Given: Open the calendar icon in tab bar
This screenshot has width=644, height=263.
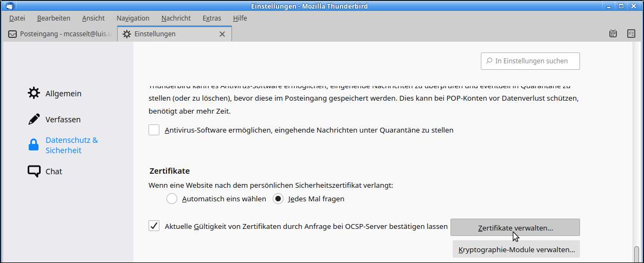Looking at the screenshot, I should [613, 34].
